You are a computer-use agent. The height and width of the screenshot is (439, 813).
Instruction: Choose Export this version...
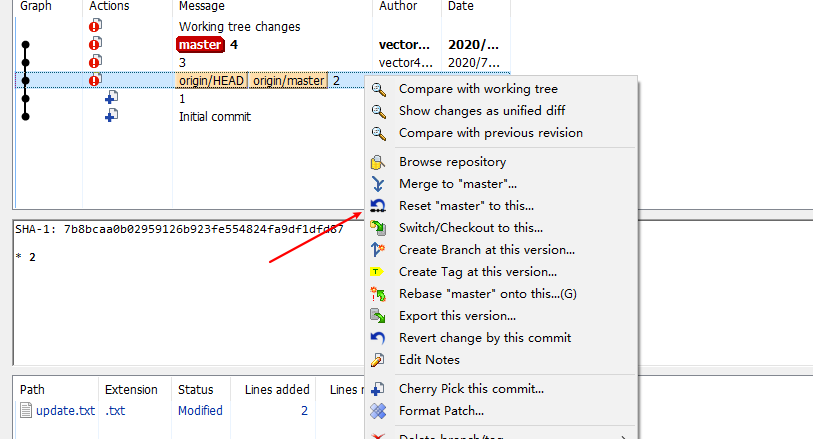click(457, 316)
